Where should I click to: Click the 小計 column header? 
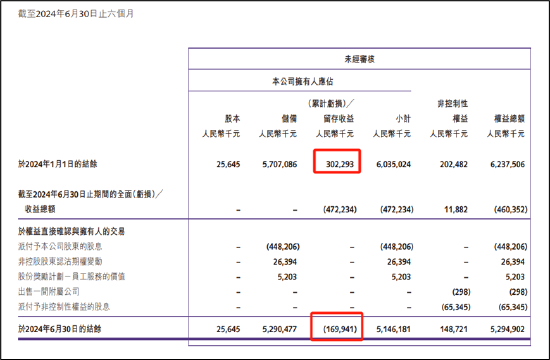coord(403,119)
